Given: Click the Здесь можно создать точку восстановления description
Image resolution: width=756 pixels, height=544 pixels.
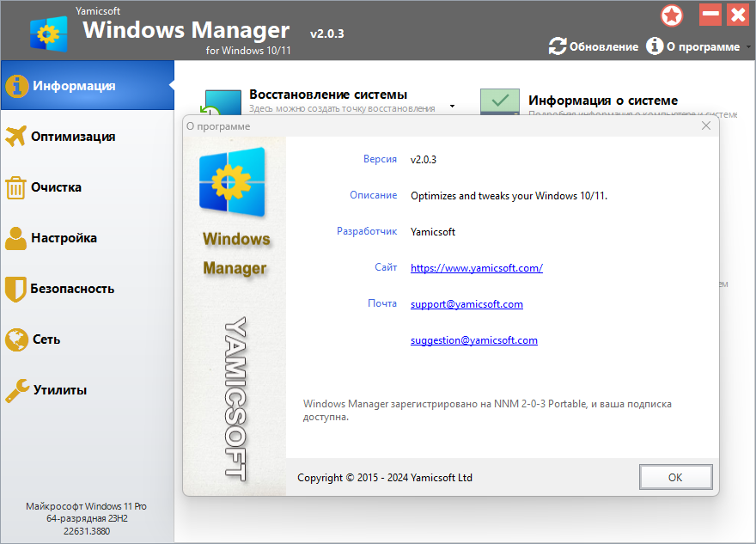Looking at the screenshot, I should (342, 108).
